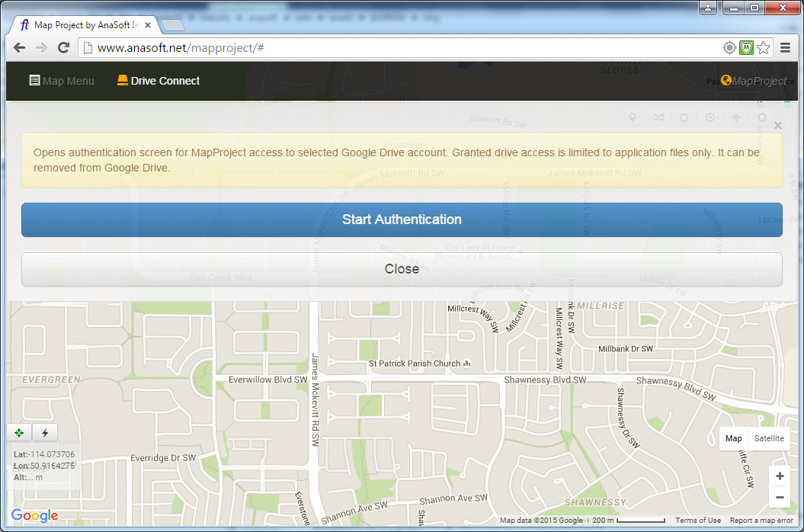Select the rectangle drawing tool
Viewport: 804px width, 532px height.
coord(684,117)
